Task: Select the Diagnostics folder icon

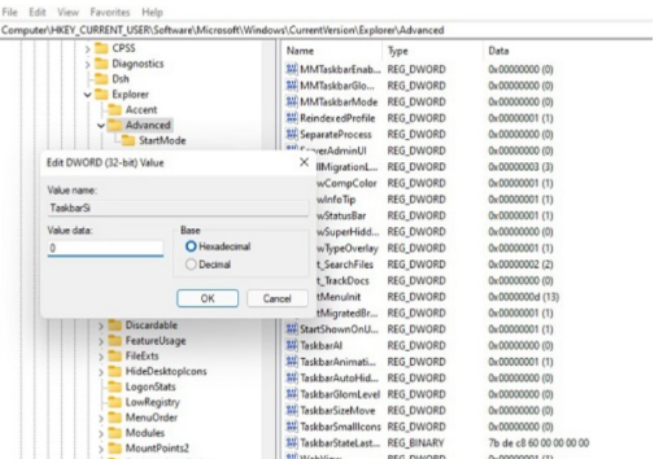Action: pyautogui.click(x=101, y=63)
